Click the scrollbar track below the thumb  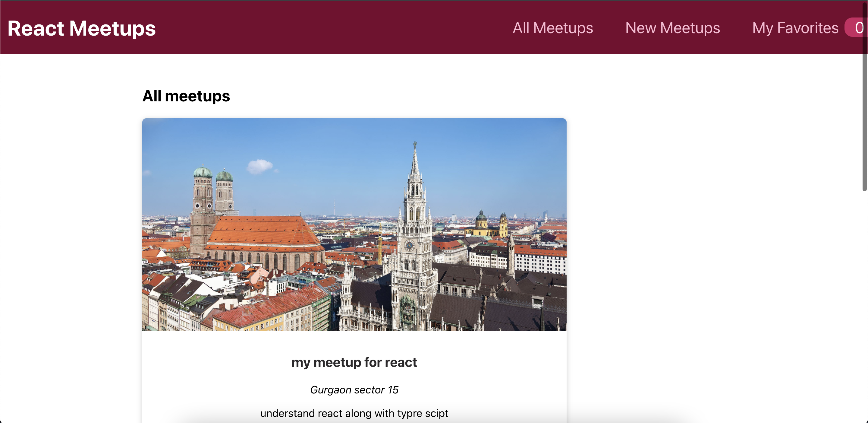click(x=865, y=304)
